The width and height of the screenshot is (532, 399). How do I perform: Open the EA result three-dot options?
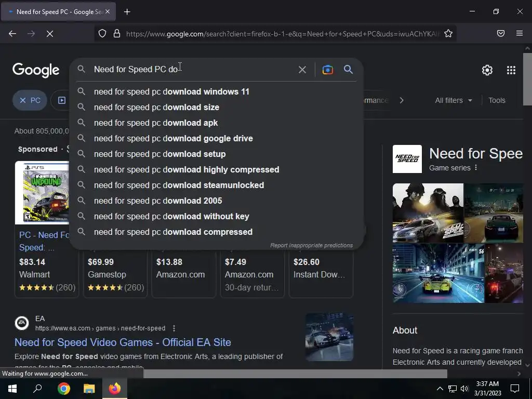click(x=174, y=328)
